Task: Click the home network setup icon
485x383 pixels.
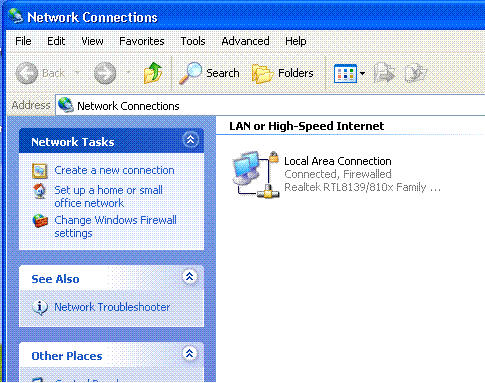Action: click(x=40, y=191)
